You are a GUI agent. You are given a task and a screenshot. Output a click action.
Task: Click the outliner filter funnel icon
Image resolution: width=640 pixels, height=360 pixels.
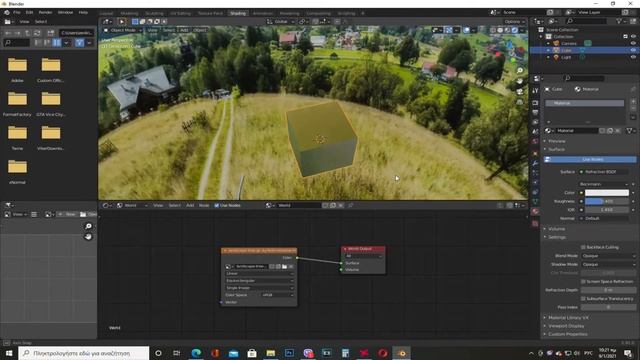(x=620, y=21)
